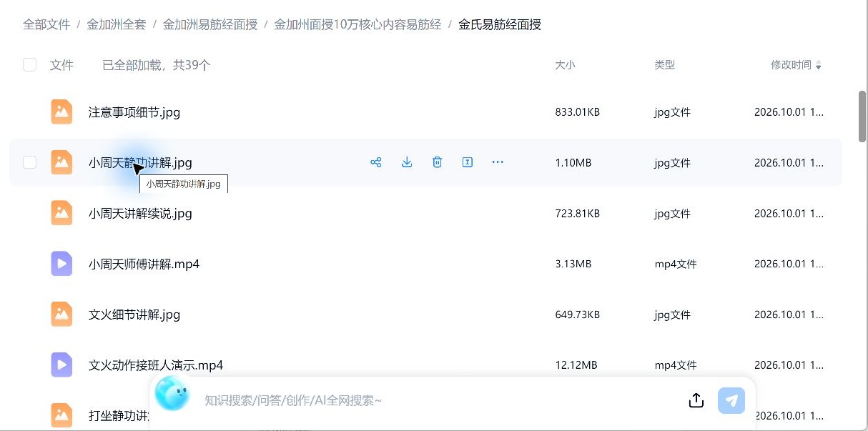Click the 金氏易筋经面授 current folder breadcrumb
Viewport: 868px width, 431px height.
500,24
